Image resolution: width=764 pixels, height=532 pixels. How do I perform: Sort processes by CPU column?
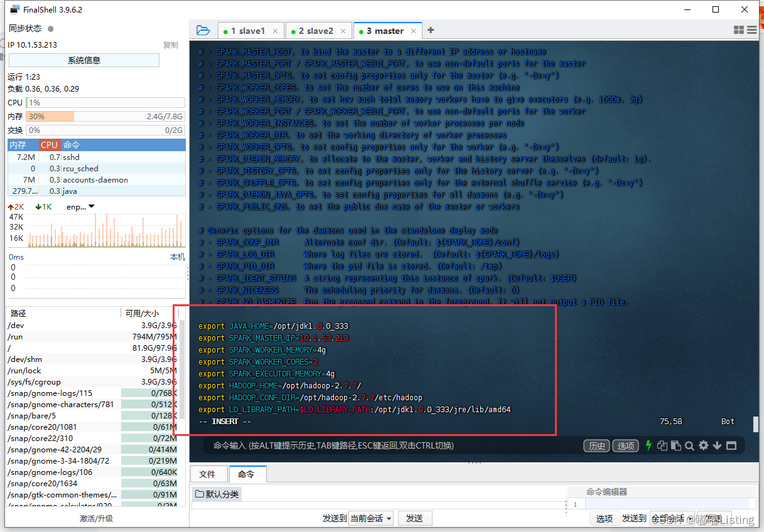(49, 145)
